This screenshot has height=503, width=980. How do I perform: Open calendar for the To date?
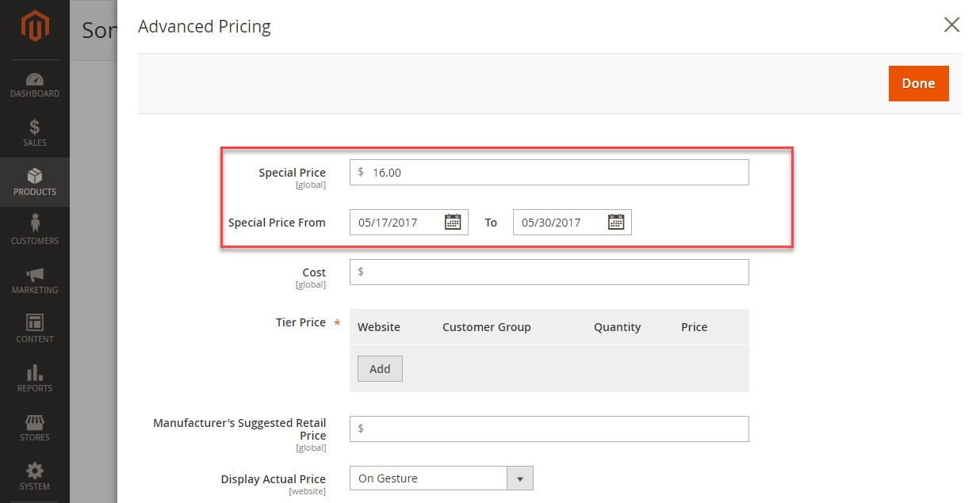(616, 222)
